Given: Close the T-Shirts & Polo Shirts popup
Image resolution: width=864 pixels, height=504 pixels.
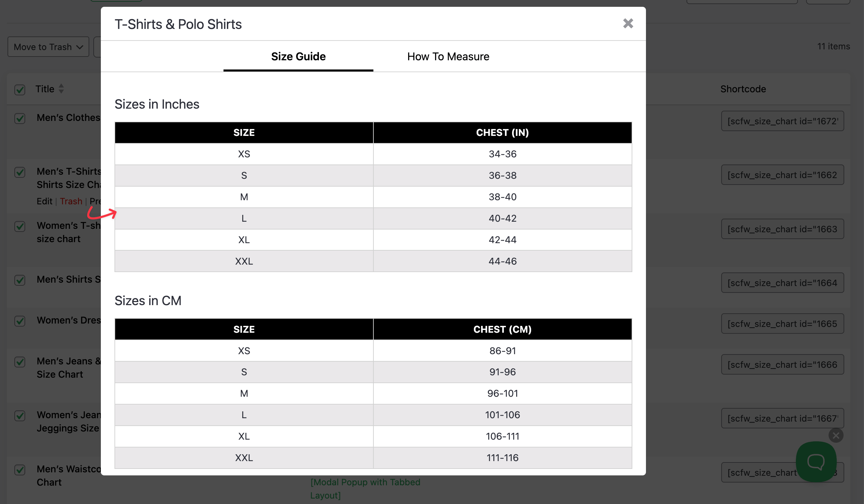Looking at the screenshot, I should pos(628,23).
